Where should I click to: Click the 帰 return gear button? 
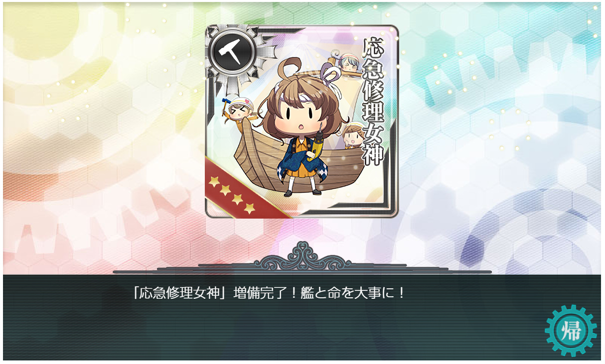tap(571, 331)
